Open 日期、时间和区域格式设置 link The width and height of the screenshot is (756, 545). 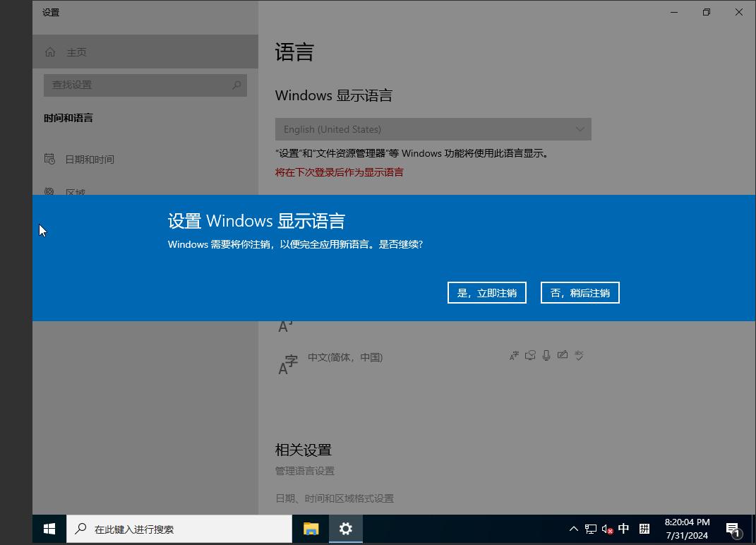(x=335, y=498)
